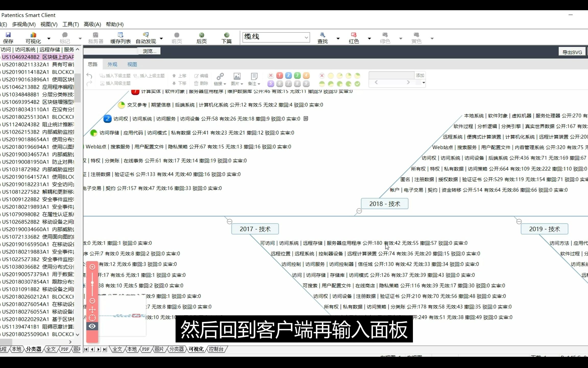Click the tag input field beside 添加
The height and width of the screenshot is (368, 588).
click(x=391, y=75)
